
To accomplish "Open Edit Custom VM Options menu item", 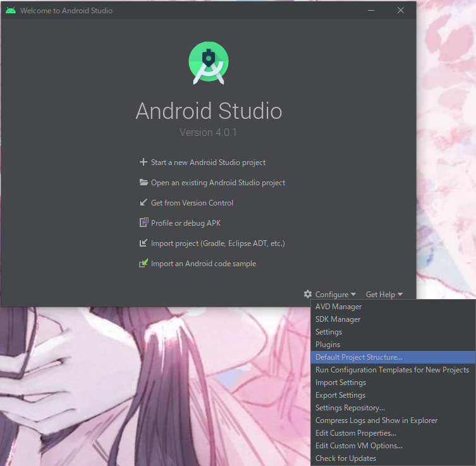I will pyautogui.click(x=393, y=446).
